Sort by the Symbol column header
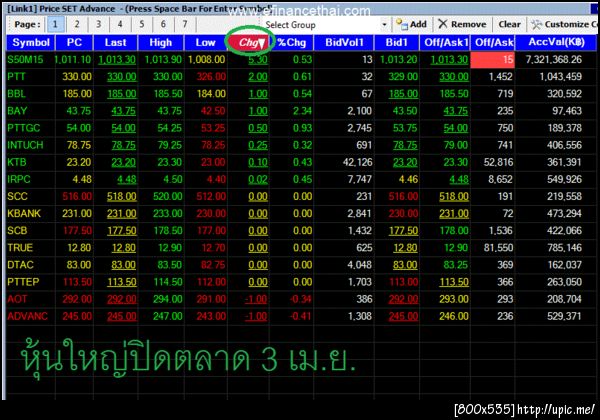This screenshot has width=600, height=420. coord(31,42)
